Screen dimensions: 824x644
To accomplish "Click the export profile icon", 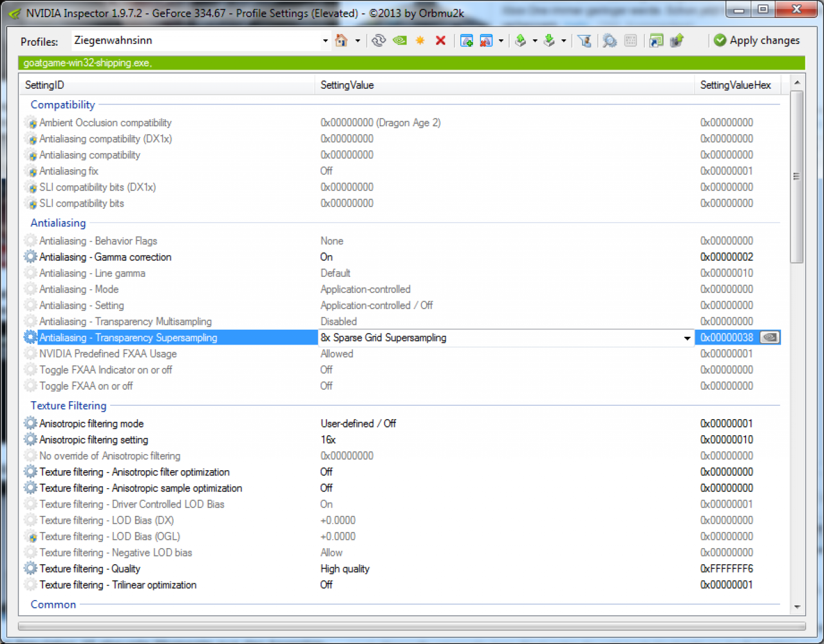I will pos(521,41).
